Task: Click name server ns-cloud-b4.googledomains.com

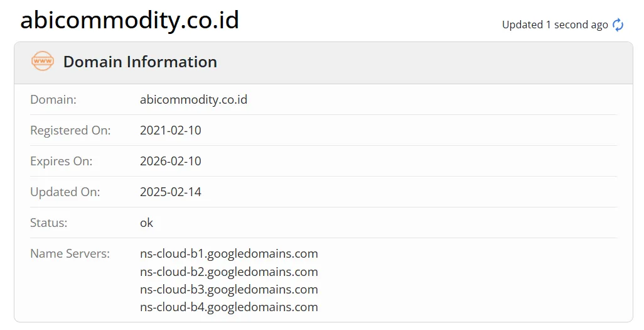Action: click(x=228, y=307)
